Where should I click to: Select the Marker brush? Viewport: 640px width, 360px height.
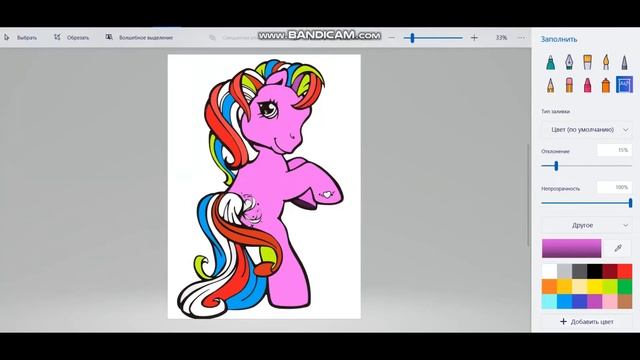point(550,62)
